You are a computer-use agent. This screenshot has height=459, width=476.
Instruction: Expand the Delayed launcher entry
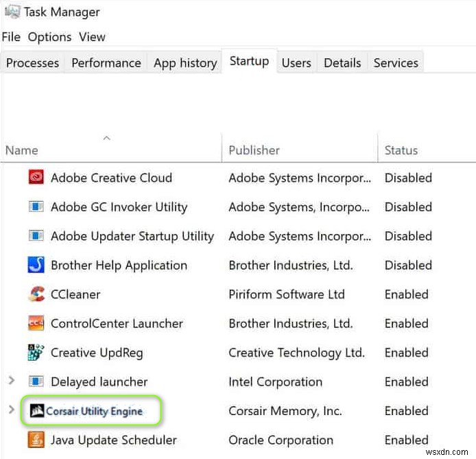[11, 380]
